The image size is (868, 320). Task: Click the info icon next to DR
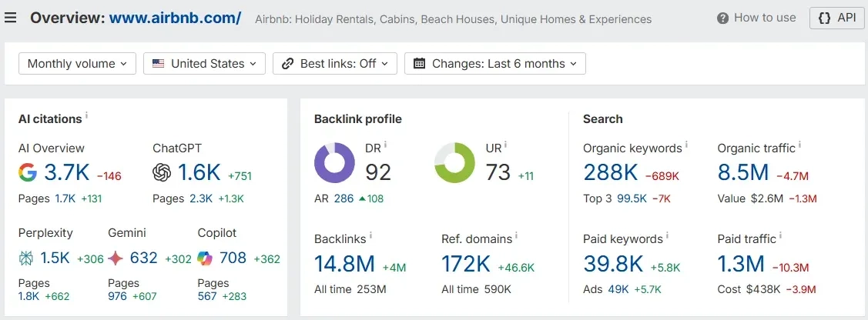pyautogui.click(x=385, y=145)
